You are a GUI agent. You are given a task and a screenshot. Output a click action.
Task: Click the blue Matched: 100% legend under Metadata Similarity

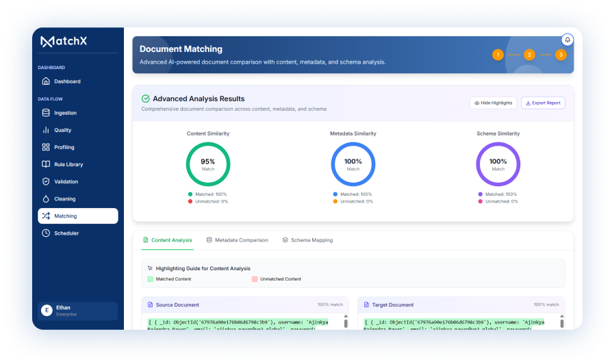point(353,194)
